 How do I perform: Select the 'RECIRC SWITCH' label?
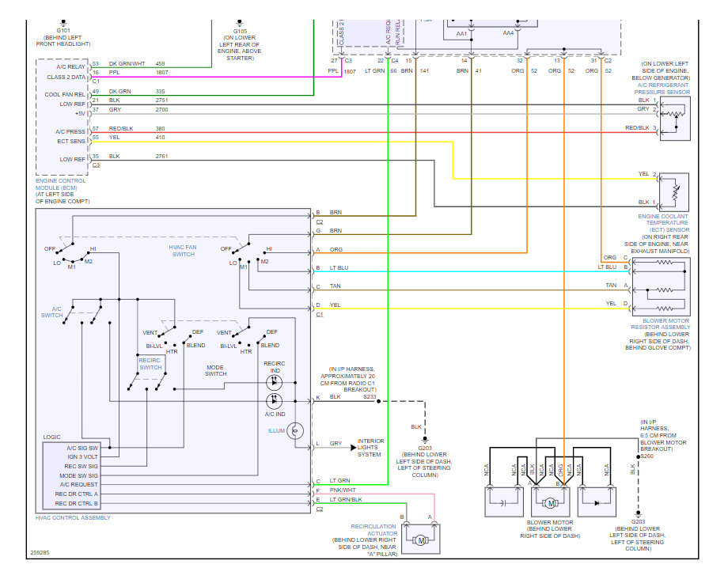pos(150,364)
